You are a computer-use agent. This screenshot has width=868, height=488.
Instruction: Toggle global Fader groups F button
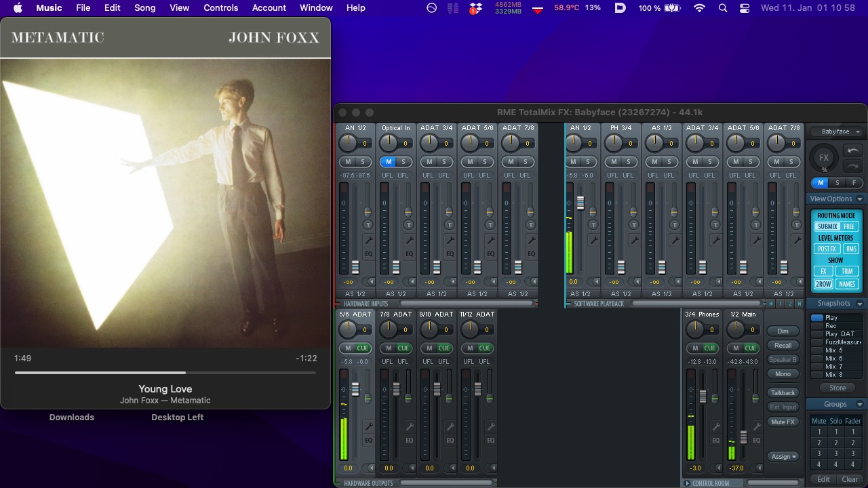tap(854, 183)
